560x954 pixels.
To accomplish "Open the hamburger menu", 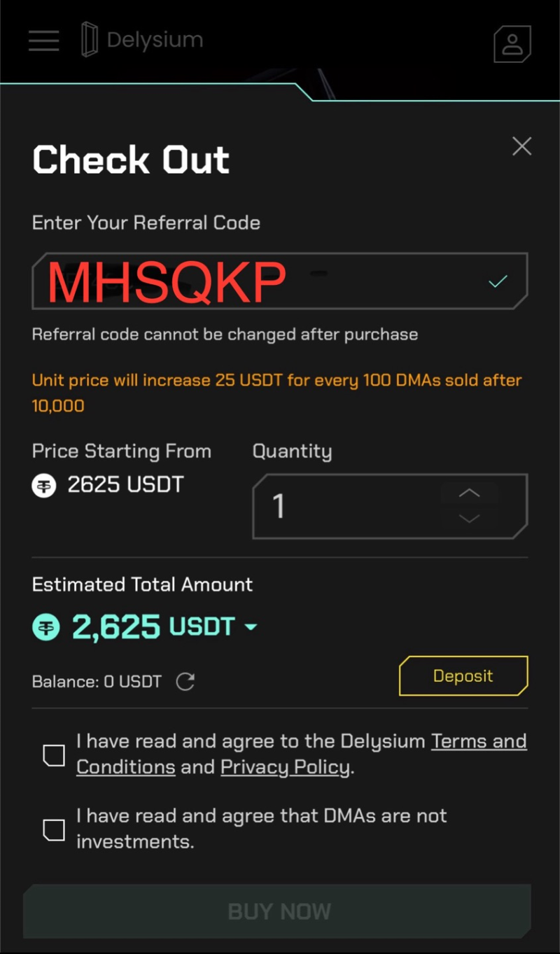I will tap(44, 41).
